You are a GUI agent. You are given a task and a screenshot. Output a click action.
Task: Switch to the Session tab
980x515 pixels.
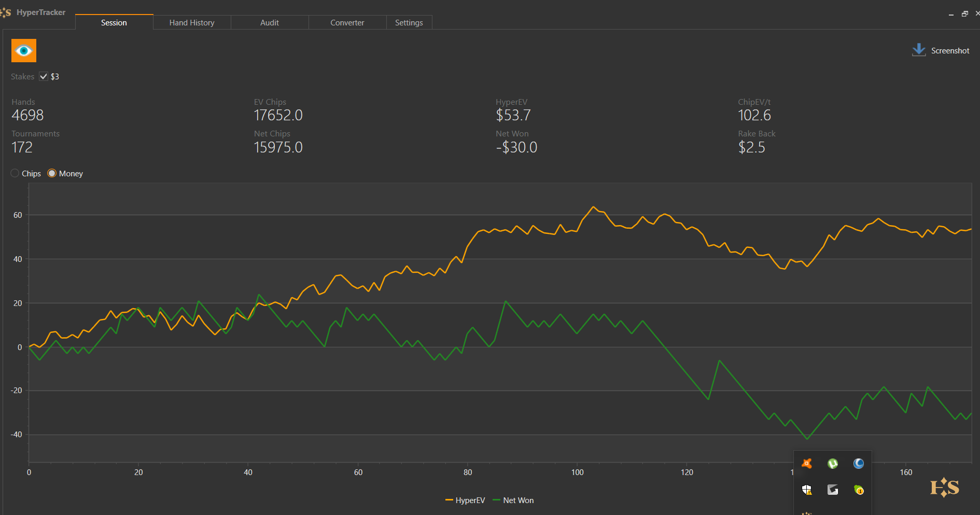coord(114,22)
